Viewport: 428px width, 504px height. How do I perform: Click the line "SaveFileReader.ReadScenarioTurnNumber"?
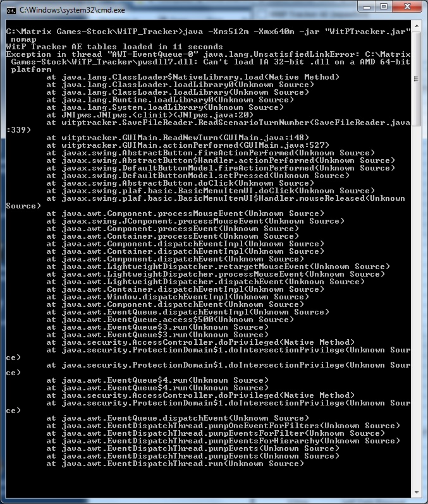228,123
